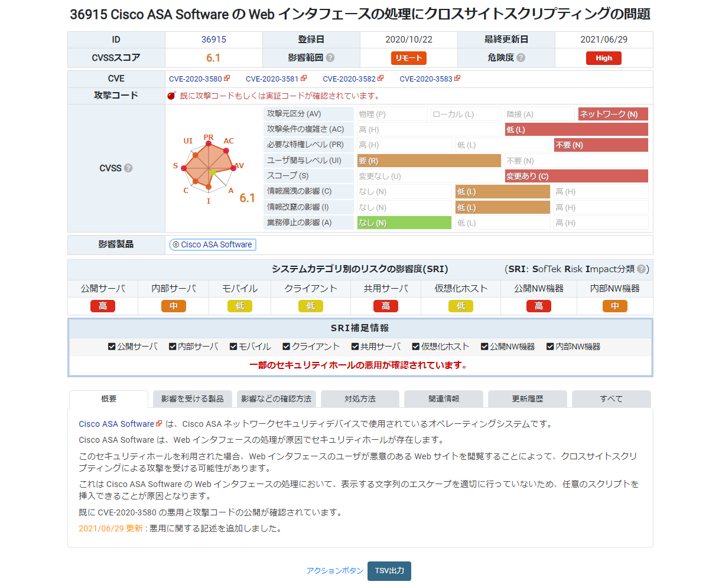Click the help icon beside CVSS label
The height and width of the screenshot is (588, 722).
click(x=128, y=168)
